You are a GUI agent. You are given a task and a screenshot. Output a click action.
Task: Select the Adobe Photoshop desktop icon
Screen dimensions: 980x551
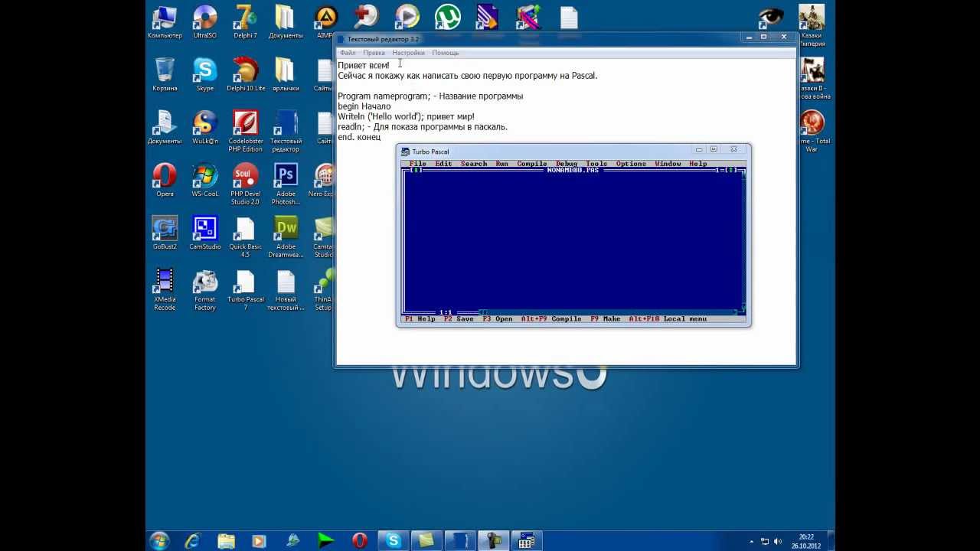pyautogui.click(x=286, y=184)
